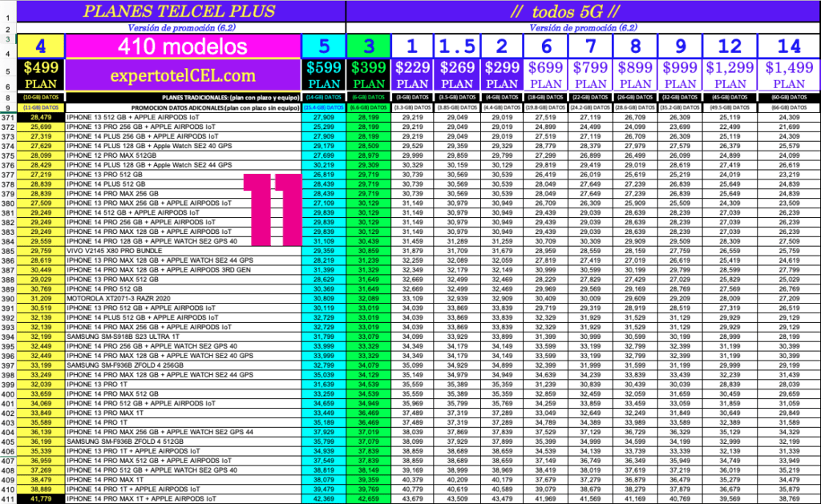The width and height of the screenshot is (821, 504).
Task: Click the yellow 32,199 cell in row 394
Action: (40, 337)
